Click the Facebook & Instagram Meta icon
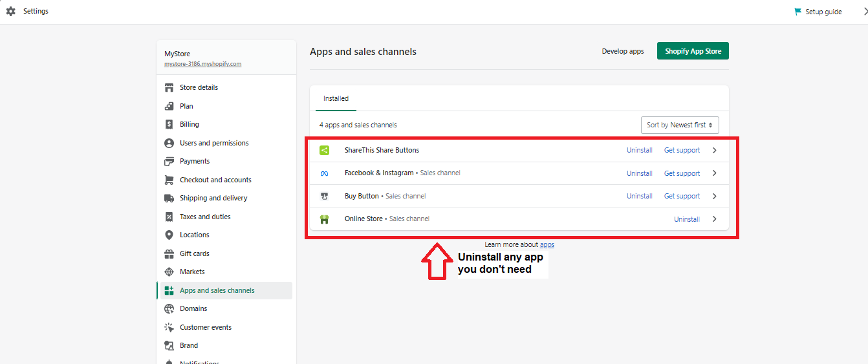This screenshot has width=868, height=364. click(325, 173)
